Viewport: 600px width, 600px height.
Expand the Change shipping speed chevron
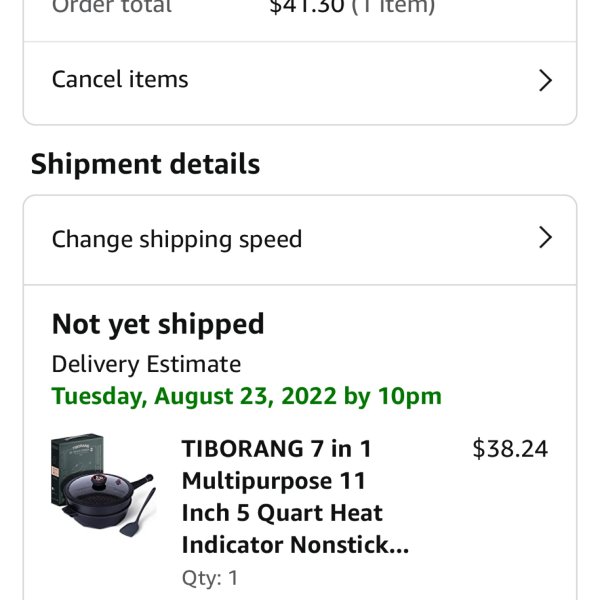545,238
